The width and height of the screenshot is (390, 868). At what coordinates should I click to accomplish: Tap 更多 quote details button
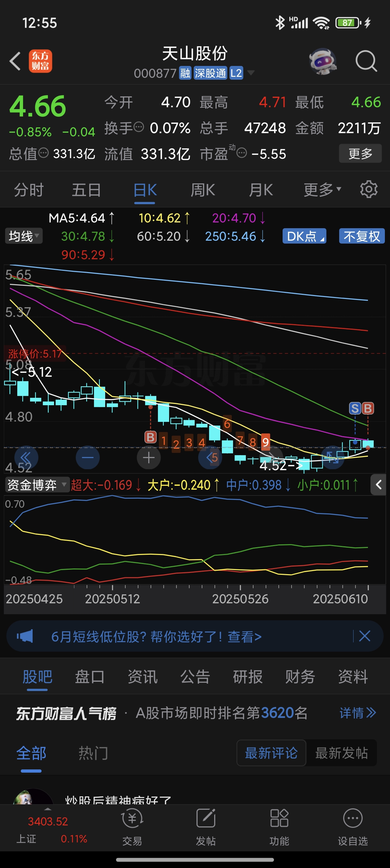(x=360, y=153)
